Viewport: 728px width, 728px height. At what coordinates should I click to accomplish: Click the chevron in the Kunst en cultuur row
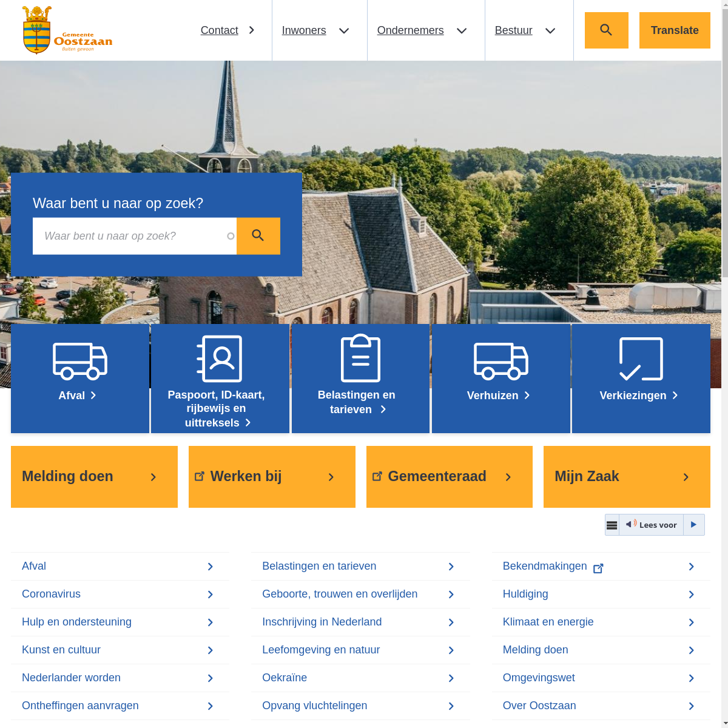211,650
